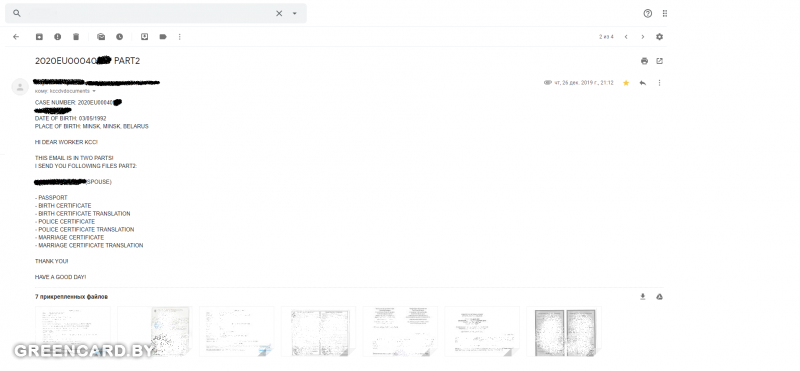Toggle the yellow star on this message
The height and width of the screenshot is (371, 800).
click(x=626, y=83)
